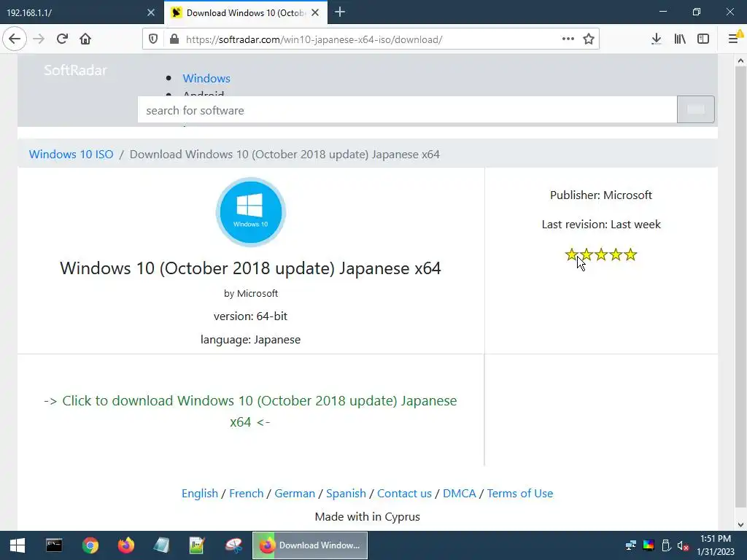
Task: Close the Download Windows 10 tab
Action: pos(315,13)
